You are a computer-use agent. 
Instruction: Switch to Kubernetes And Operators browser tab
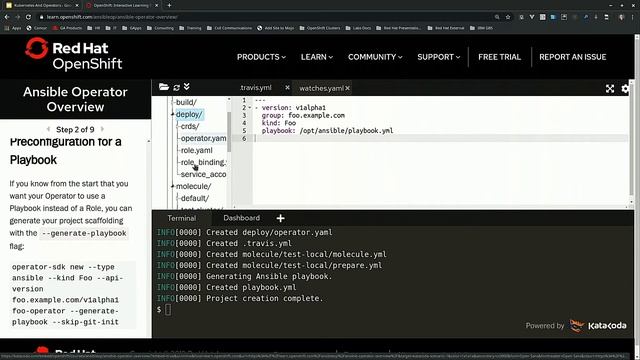pyautogui.click(x=41, y=5)
